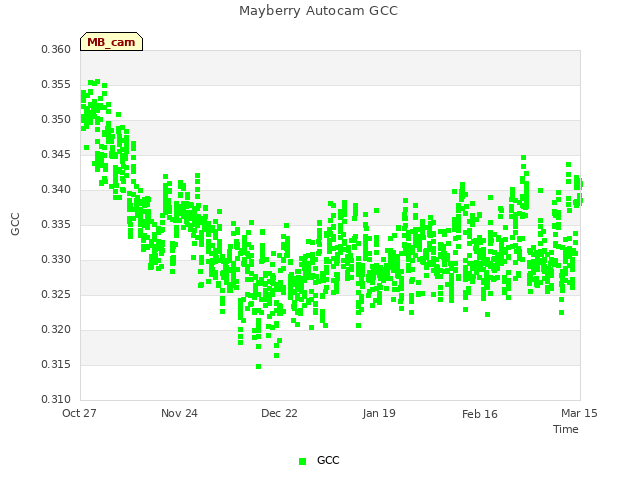Click the Feb 16 x-axis label
Viewport: 640px width, 480px height.
coord(480,414)
